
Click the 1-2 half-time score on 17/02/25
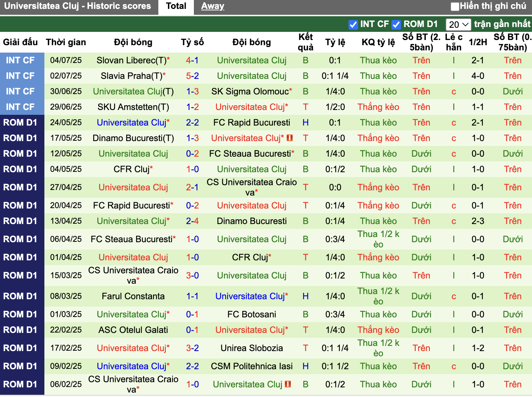pos(478,348)
